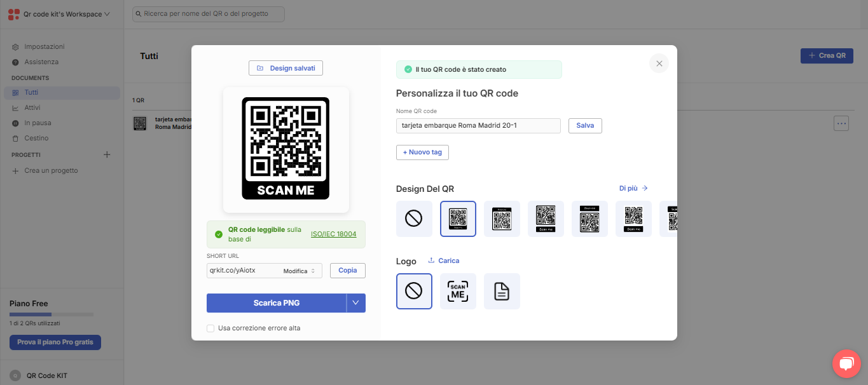Click the plus icon beside Progetti

107,154
